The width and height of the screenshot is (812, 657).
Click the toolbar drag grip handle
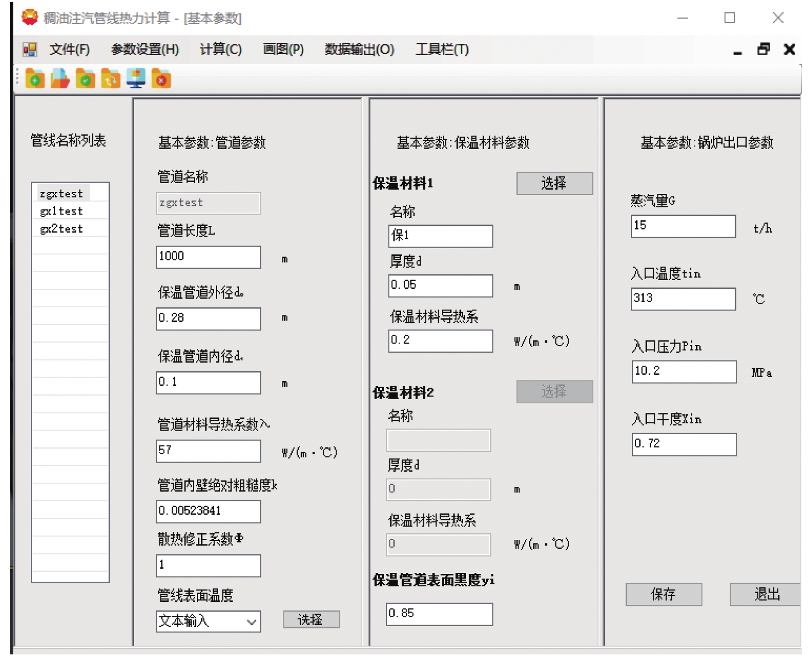coord(18,77)
